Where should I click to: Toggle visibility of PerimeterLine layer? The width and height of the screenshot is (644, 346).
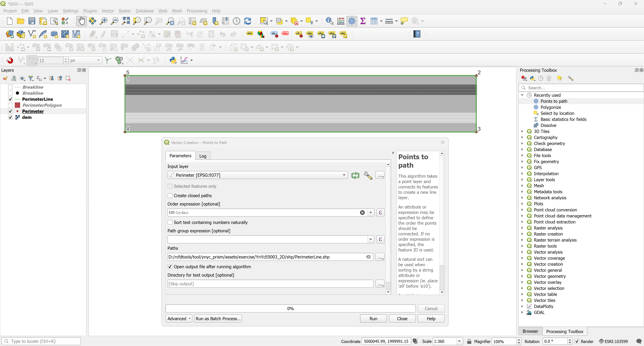coord(10,99)
